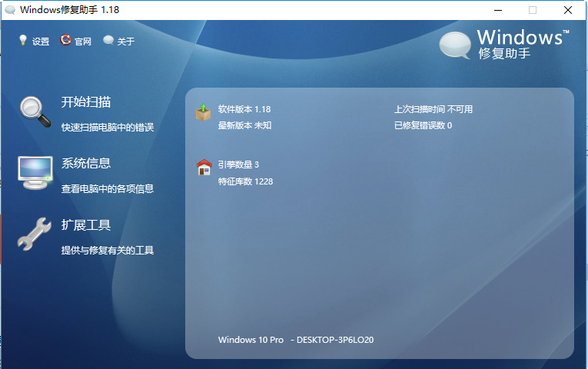
Task: Click the Windows修复助手 logo at top right
Action: point(505,45)
